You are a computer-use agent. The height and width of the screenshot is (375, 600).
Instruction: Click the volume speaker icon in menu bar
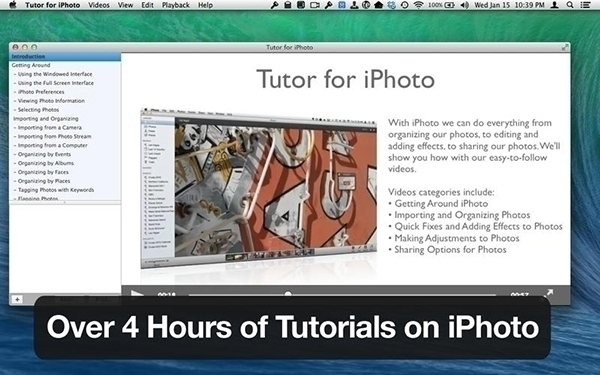(465, 5)
